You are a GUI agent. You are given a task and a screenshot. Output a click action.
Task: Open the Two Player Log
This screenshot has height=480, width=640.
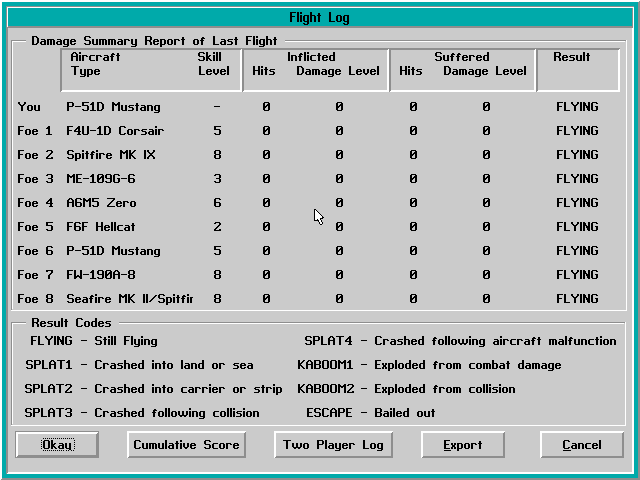click(x=333, y=444)
